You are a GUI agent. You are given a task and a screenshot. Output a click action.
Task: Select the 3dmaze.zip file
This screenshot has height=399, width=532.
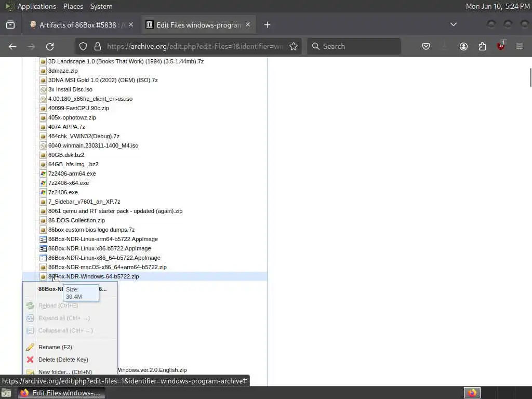[x=63, y=71]
